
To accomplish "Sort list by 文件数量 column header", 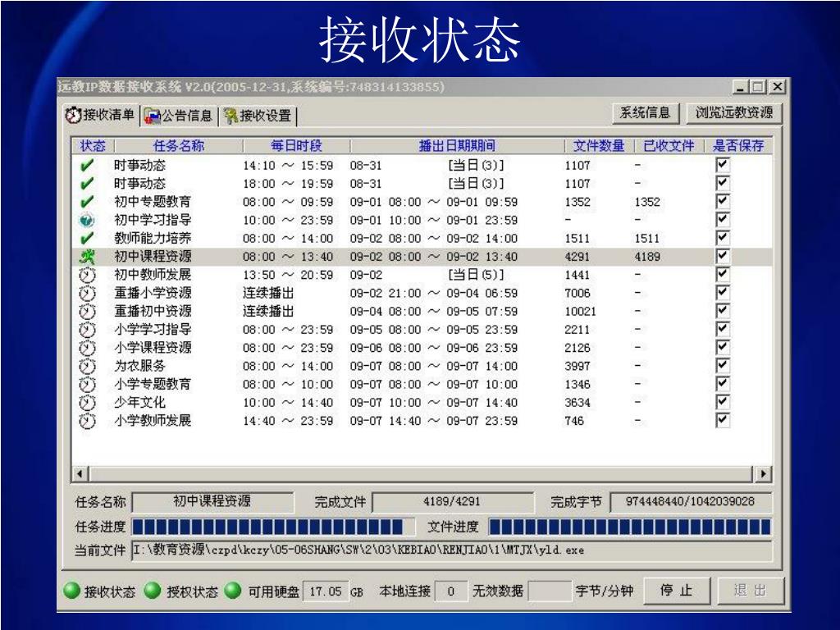I will point(598,146).
